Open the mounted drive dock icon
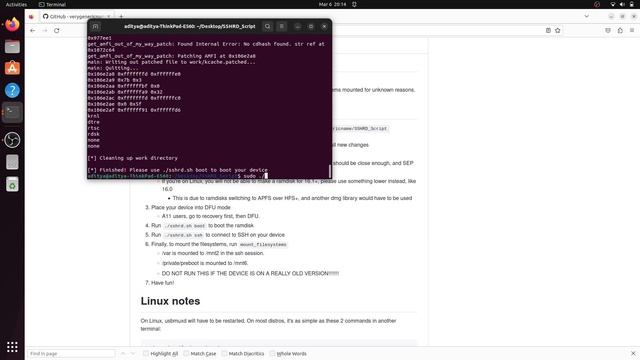 [x=12, y=162]
